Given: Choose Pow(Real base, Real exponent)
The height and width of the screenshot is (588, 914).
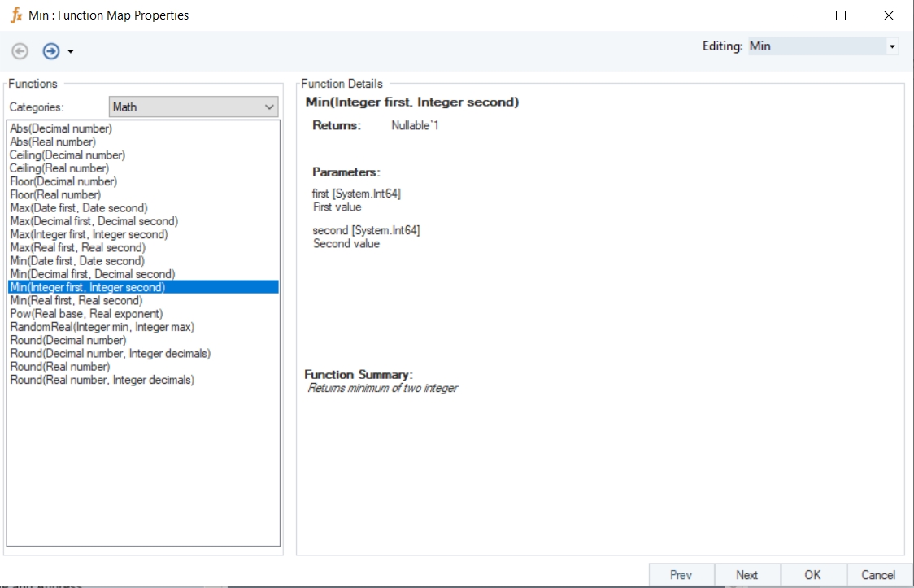Looking at the screenshot, I should 86,314.
